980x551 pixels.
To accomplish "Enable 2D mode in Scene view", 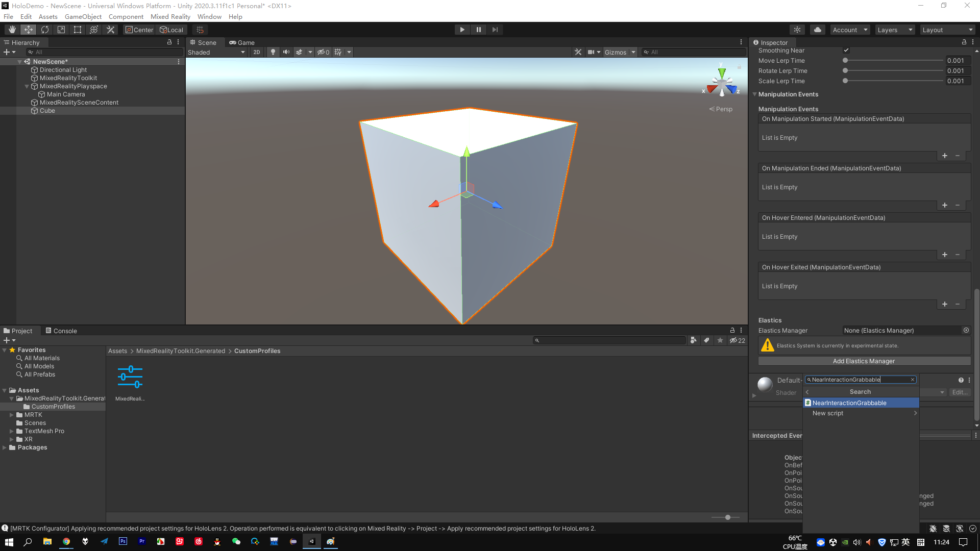I will pos(256,52).
